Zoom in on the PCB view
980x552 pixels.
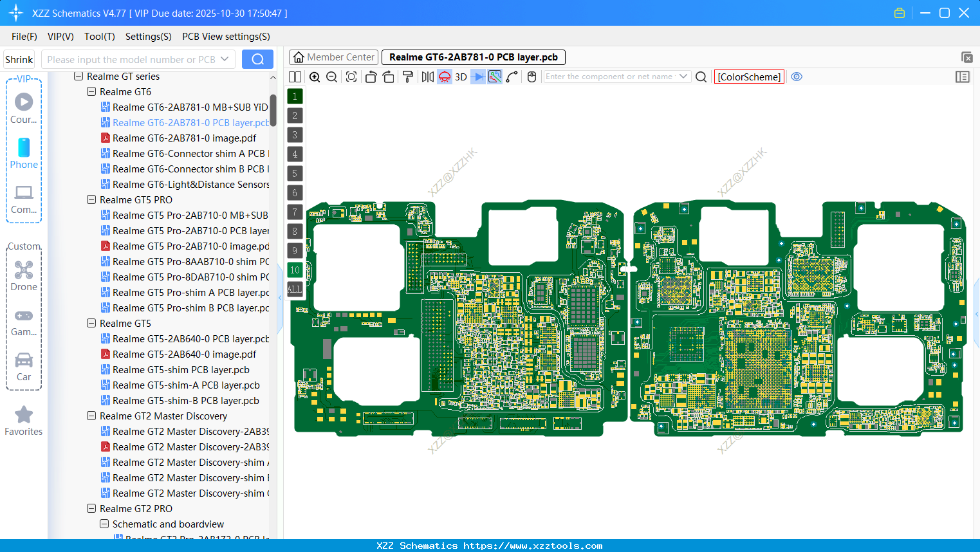click(315, 77)
